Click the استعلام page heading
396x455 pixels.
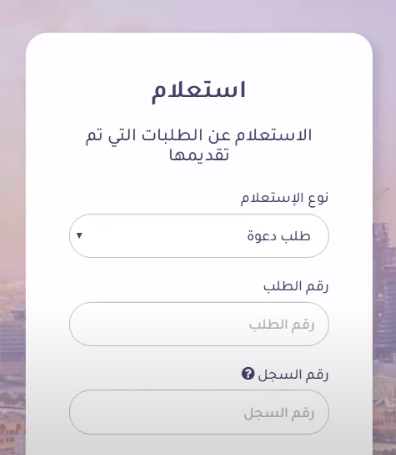coord(199,91)
